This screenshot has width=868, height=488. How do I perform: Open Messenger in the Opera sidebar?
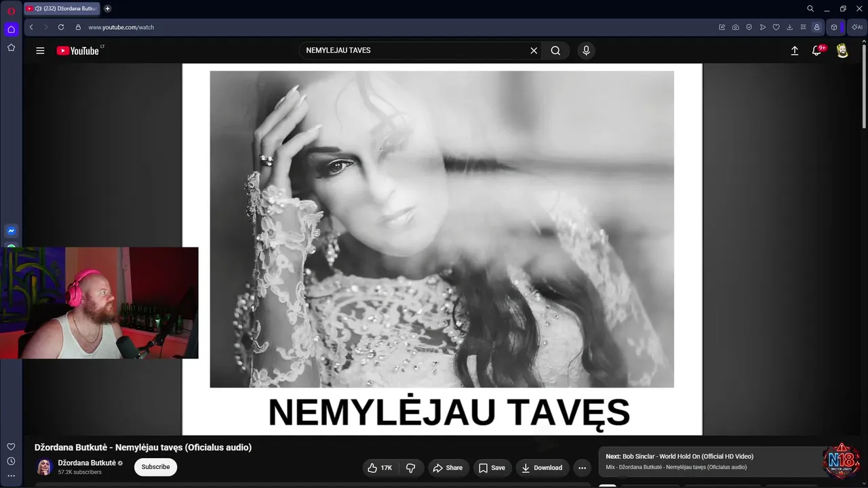pyautogui.click(x=11, y=230)
